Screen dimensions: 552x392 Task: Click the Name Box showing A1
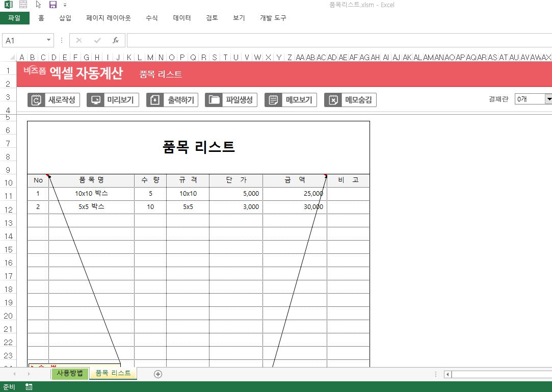pyautogui.click(x=23, y=40)
